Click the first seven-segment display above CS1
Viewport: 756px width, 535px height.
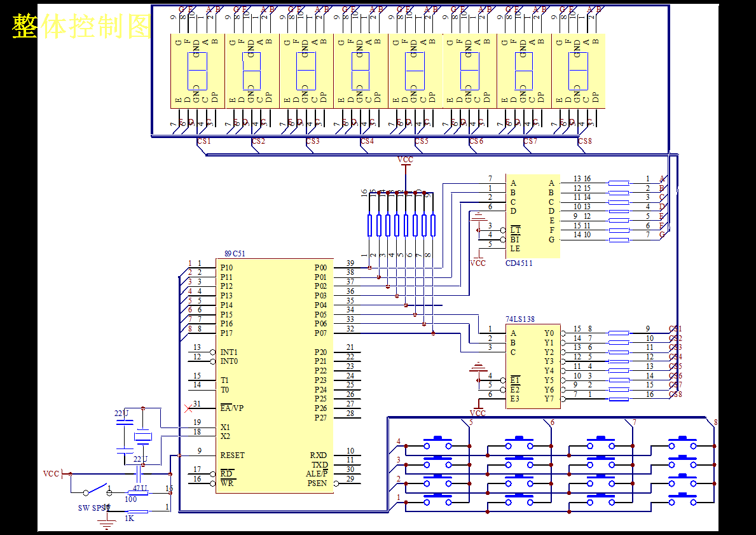197,71
